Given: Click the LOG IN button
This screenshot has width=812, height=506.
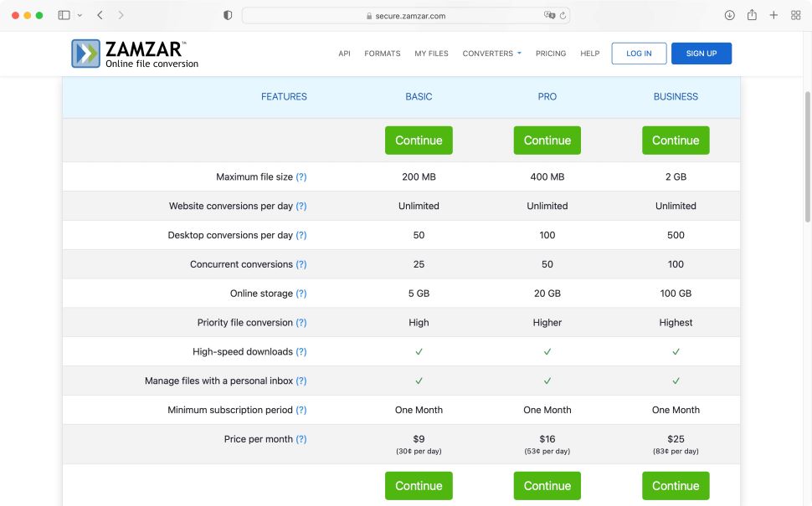Looking at the screenshot, I should (x=639, y=54).
